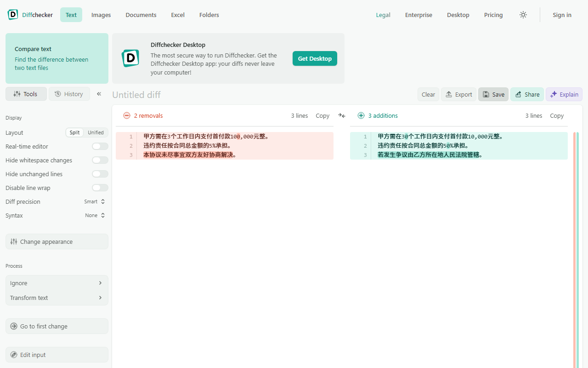The width and height of the screenshot is (588, 368).
Task: Switch to Folders comparison tab
Action: [x=209, y=15]
